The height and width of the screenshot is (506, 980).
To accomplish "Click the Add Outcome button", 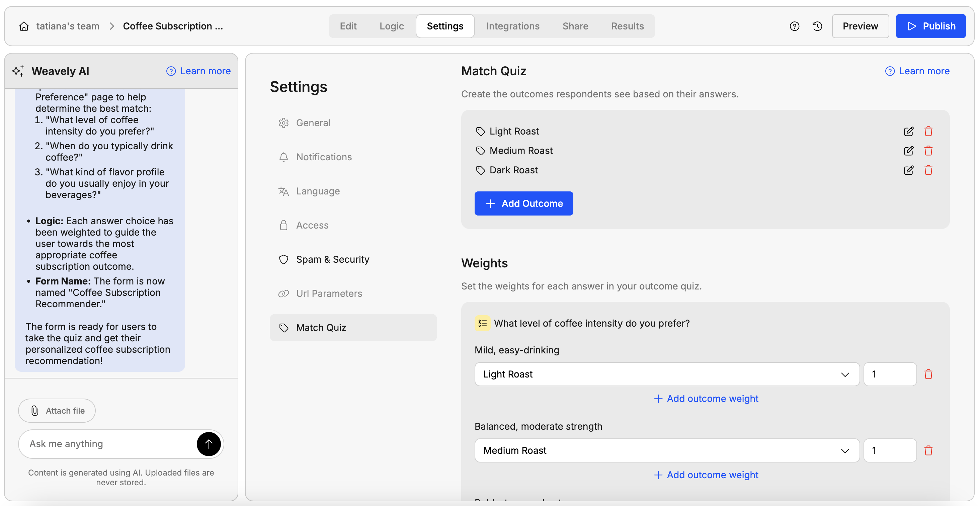I will 523,203.
